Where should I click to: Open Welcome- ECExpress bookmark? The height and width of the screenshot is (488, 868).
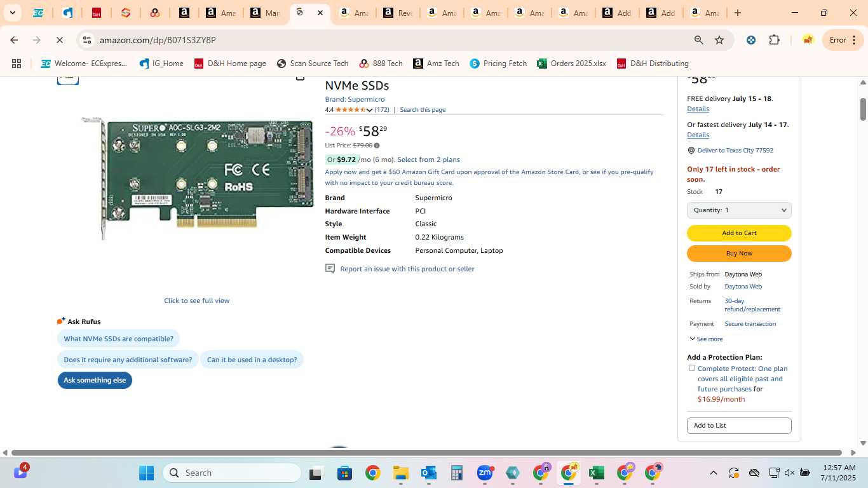point(84,64)
